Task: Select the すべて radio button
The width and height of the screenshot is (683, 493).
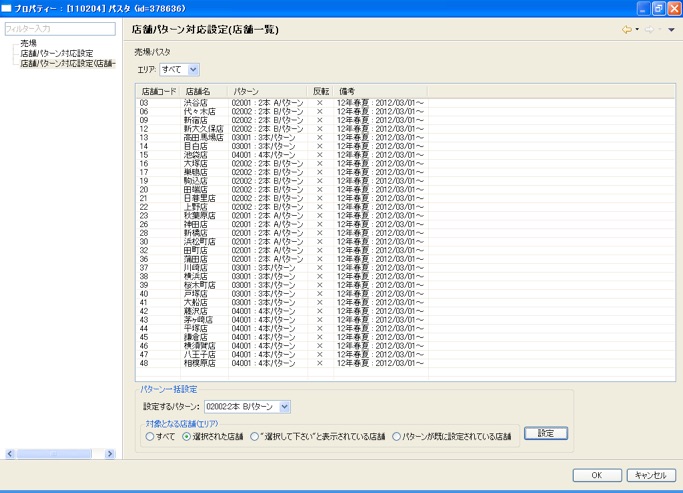Action: point(150,436)
